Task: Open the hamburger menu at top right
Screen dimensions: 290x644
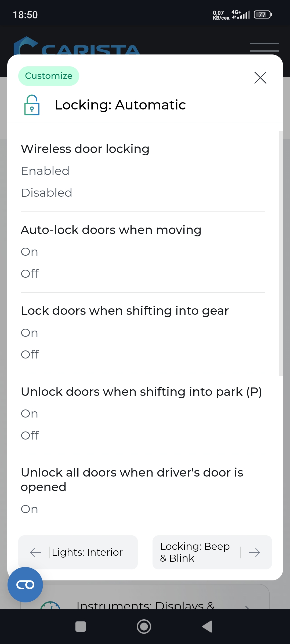Action: pos(264,47)
